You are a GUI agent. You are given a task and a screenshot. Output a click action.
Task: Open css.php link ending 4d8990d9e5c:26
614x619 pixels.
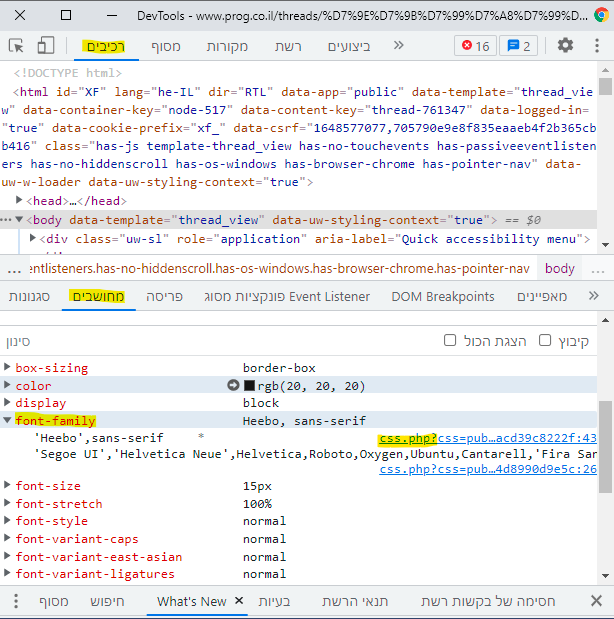tap(488, 469)
